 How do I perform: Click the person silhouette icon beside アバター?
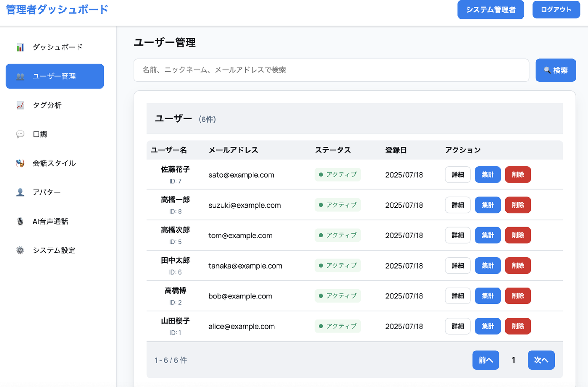click(x=20, y=192)
